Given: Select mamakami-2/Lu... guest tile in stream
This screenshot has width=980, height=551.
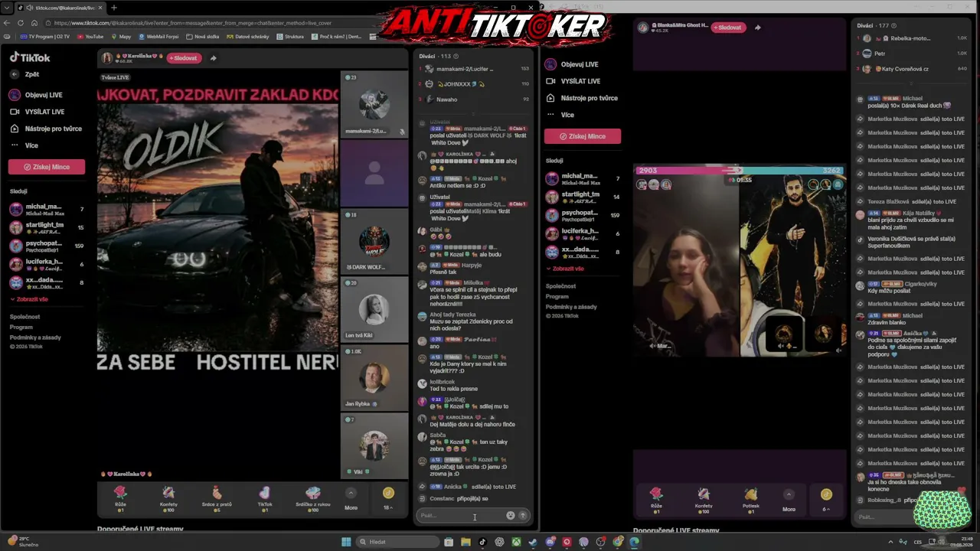Looking at the screenshot, I should [374, 104].
